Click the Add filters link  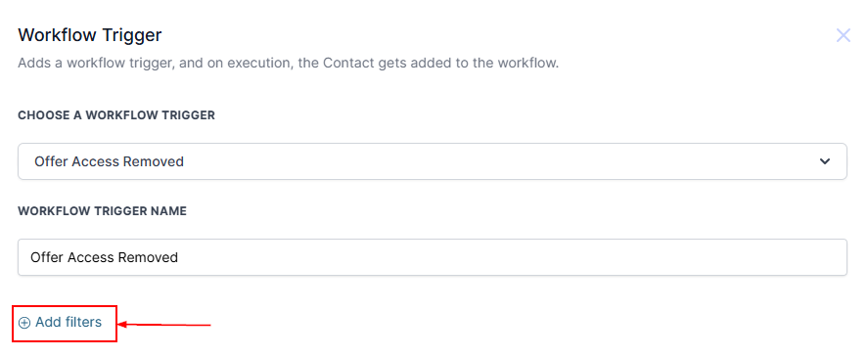tap(61, 322)
